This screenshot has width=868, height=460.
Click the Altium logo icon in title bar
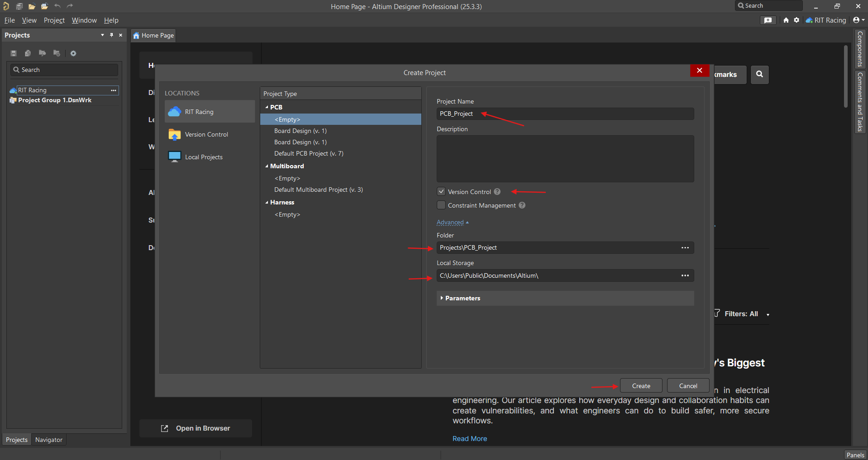click(x=6, y=6)
